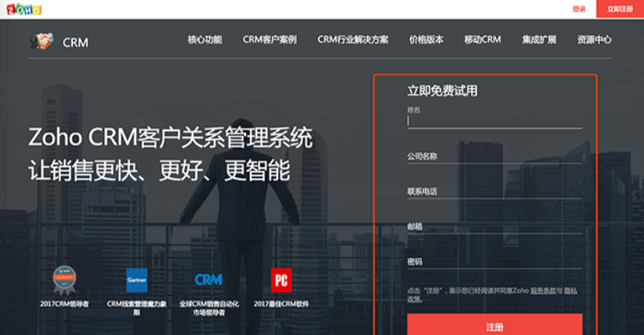Open the 移动CRM menu item
This screenshot has width=644, height=335.
482,40
